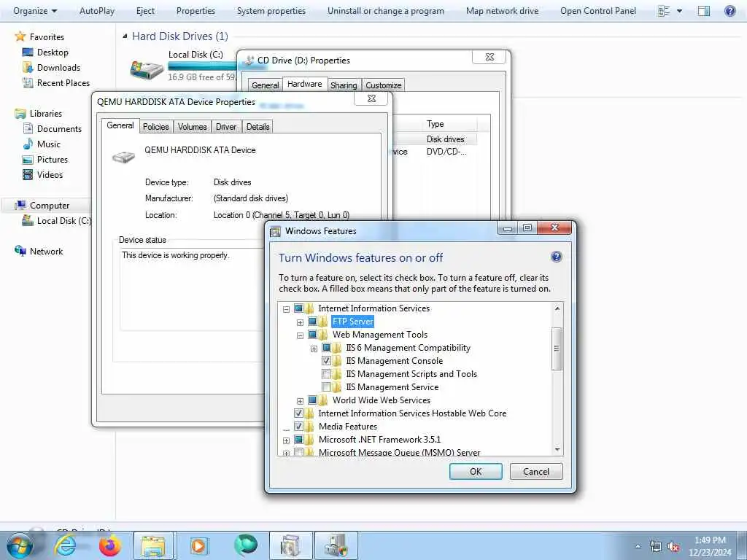Select Desktop icon in Favorites

[x=28, y=52]
